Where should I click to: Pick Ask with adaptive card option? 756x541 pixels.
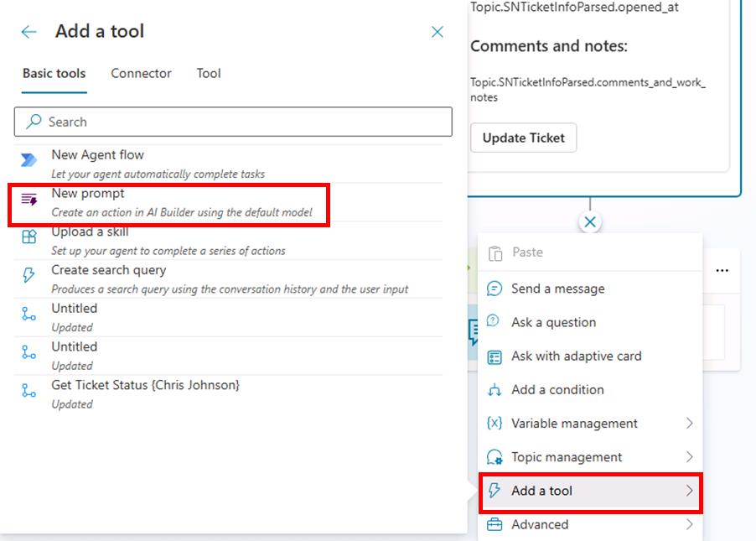[x=576, y=356]
